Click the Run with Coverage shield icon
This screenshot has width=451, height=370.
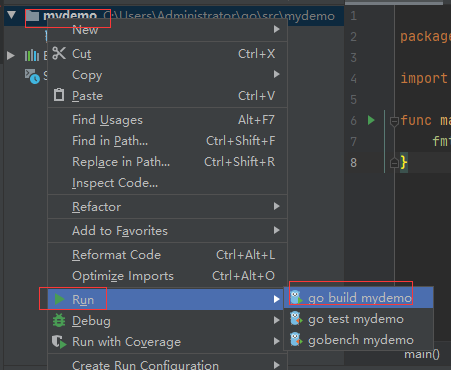tap(59, 342)
